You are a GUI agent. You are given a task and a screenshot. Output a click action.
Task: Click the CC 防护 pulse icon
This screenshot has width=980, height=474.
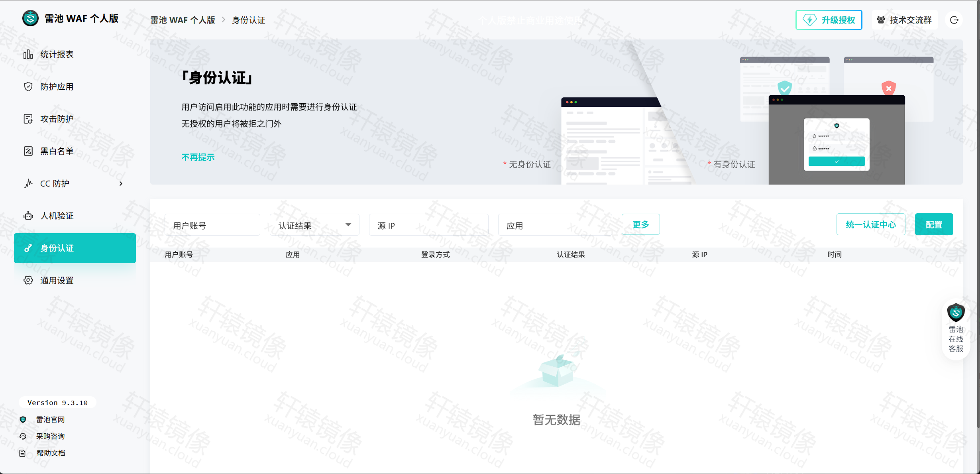tap(28, 183)
